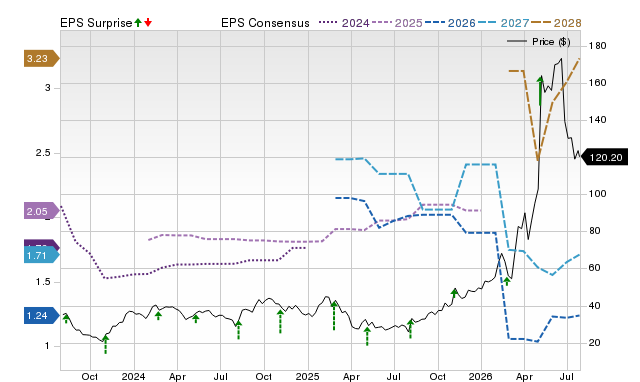This screenshot has height=382, width=640.
Task: Click the 60 label on the price axis
Action: coord(595,268)
